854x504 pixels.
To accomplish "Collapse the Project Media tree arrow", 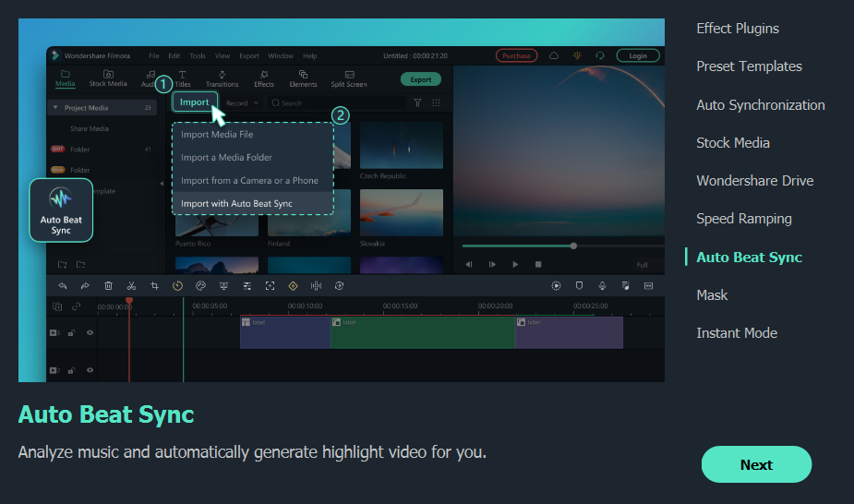I will click(x=55, y=107).
